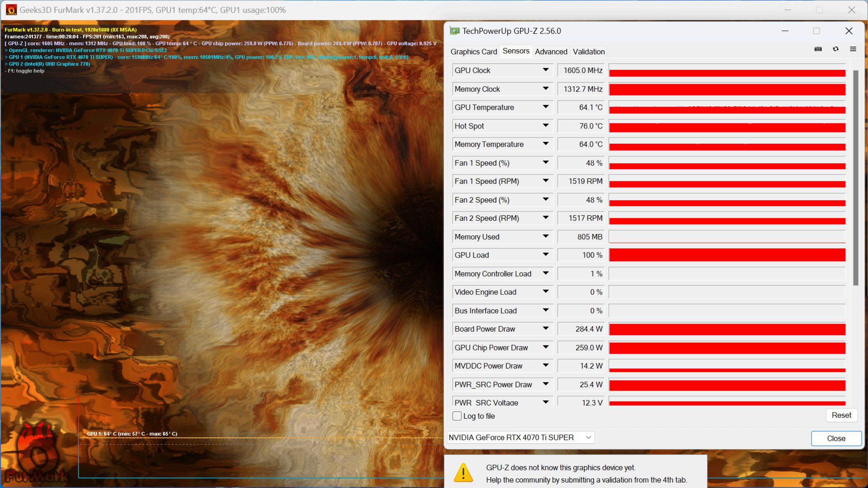The image size is (868, 488).
Task: Expand the GPU Clock sensor dropdown
Action: click(x=545, y=70)
